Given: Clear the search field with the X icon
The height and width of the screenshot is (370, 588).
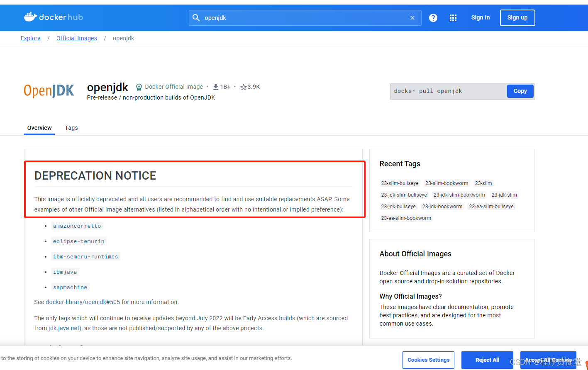Looking at the screenshot, I should (x=412, y=18).
